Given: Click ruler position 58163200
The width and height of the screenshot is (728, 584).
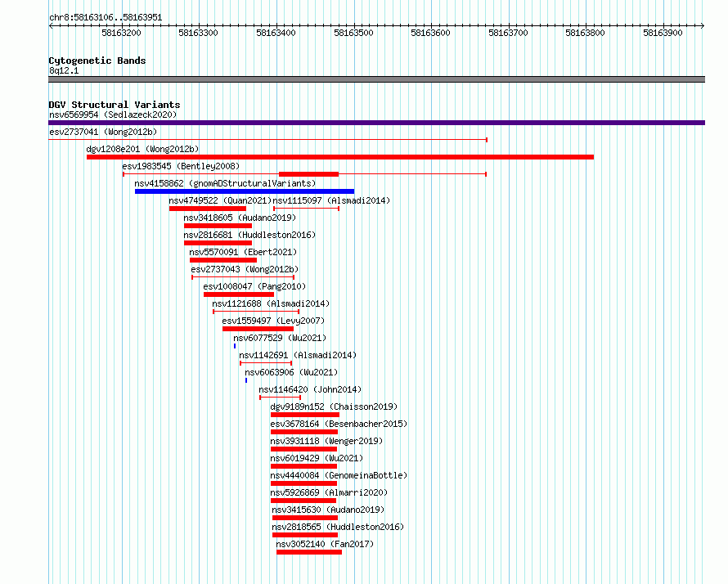Looking at the screenshot, I should 121,33.
